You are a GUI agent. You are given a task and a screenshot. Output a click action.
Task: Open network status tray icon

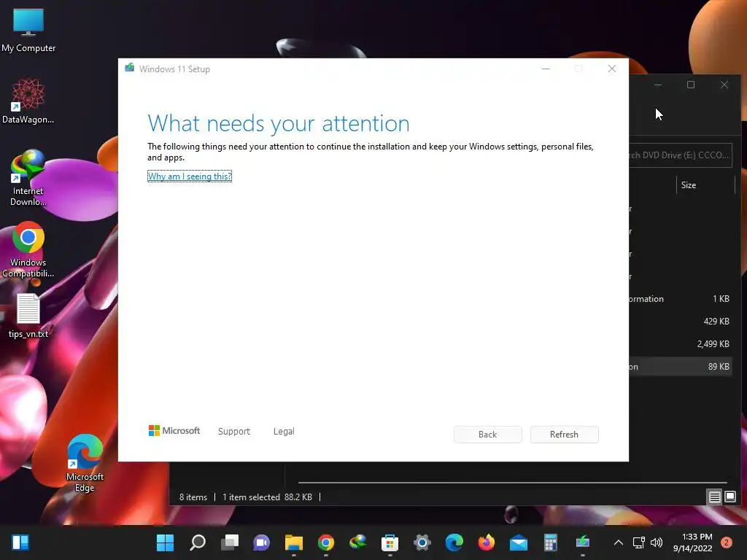pyautogui.click(x=639, y=542)
